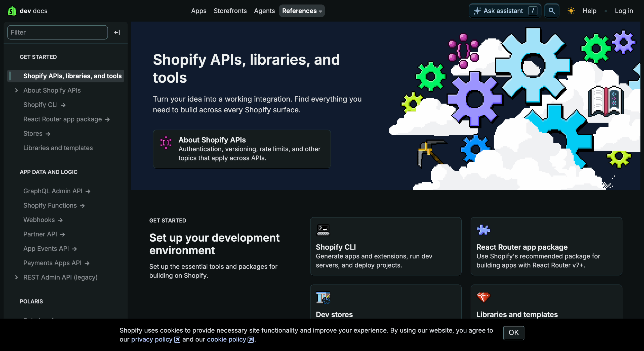Click the ruby gem icon on Libraries card

tap(484, 297)
